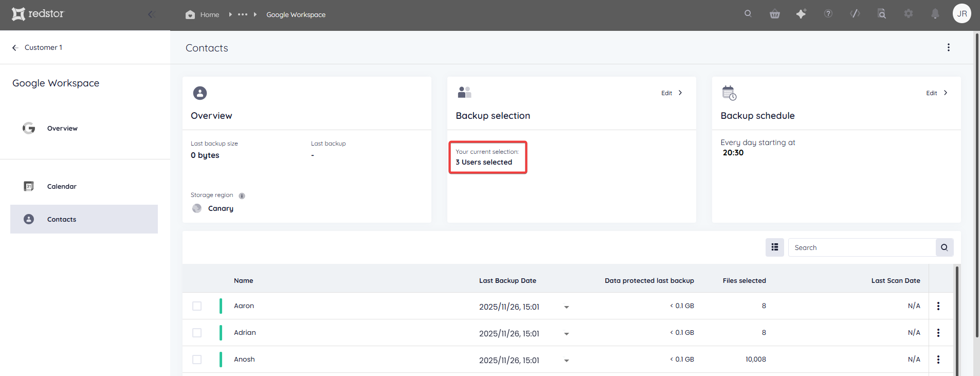Open the Contacts page three-dot menu
Viewport: 980px width, 376px height.
[x=949, y=47]
